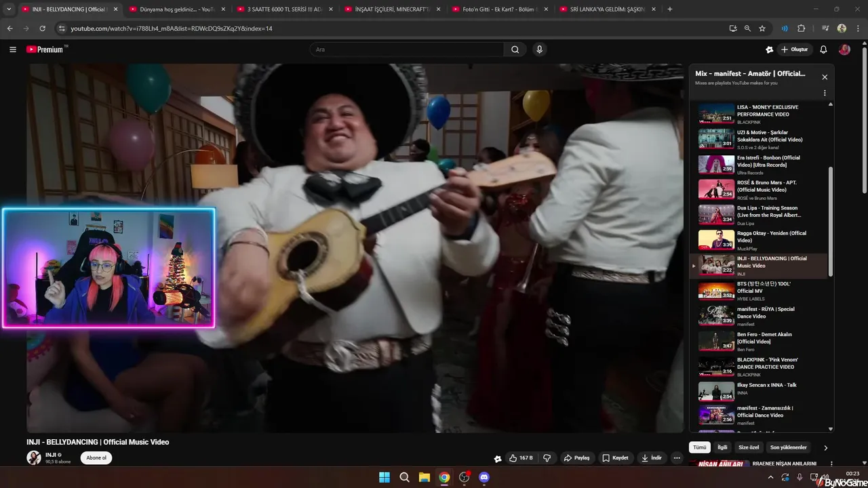The height and width of the screenshot is (488, 868).
Task: Expand hidden system tray icons chevron
Action: (x=770, y=477)
